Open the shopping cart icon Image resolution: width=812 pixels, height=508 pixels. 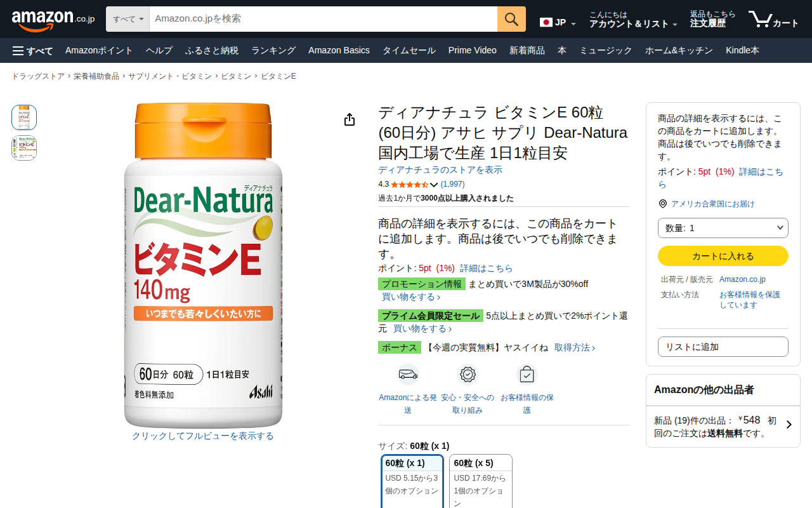(x=773, y=19)
